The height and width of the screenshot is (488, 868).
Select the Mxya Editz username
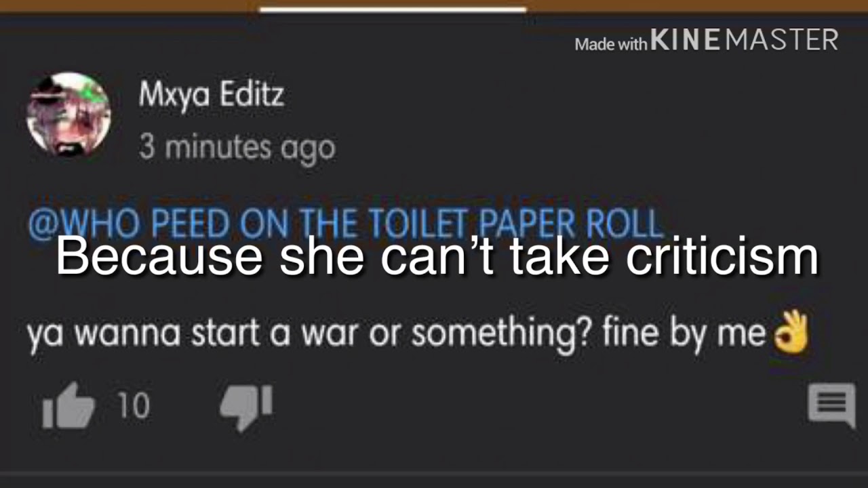[211, 95]
